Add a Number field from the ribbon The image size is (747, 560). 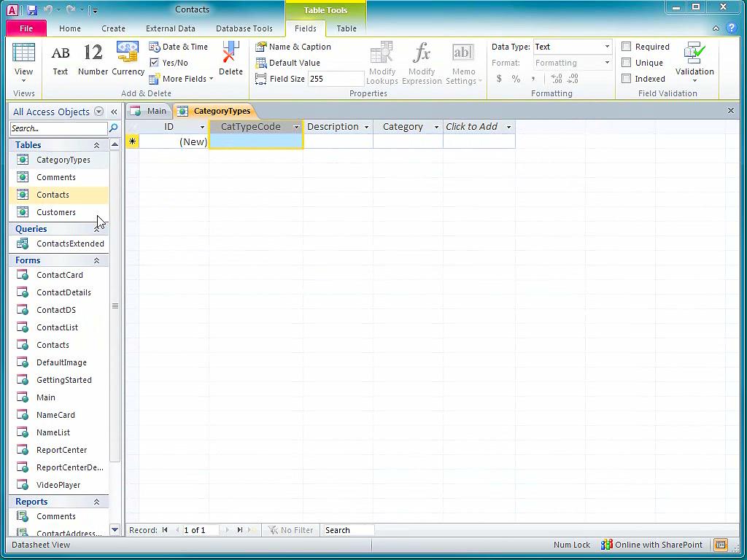pyautogui.click(x=93, y=60)
